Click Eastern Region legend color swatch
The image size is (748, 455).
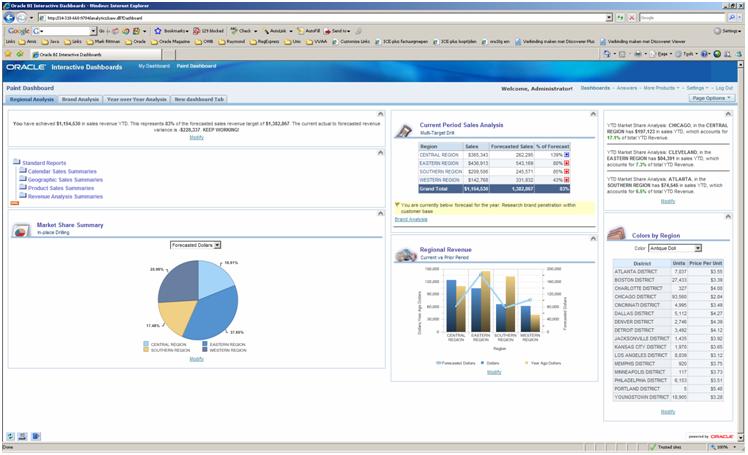click(205, 344)
